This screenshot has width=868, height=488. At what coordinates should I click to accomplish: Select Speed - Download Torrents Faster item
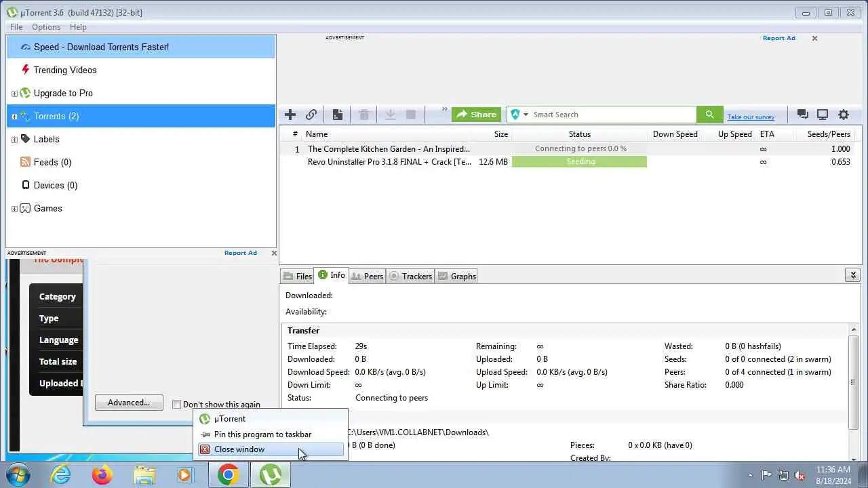(x=141, y=47)
